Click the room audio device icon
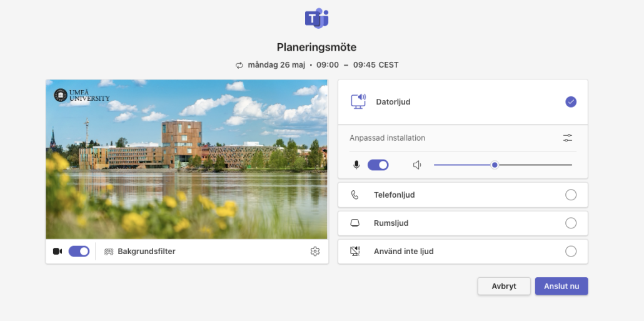 [355, 223]
